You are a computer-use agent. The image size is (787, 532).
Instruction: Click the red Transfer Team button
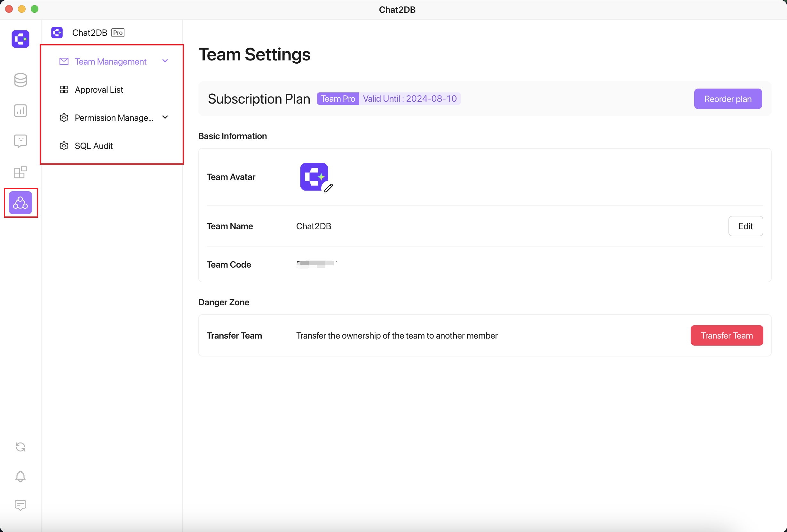(727, 335)
